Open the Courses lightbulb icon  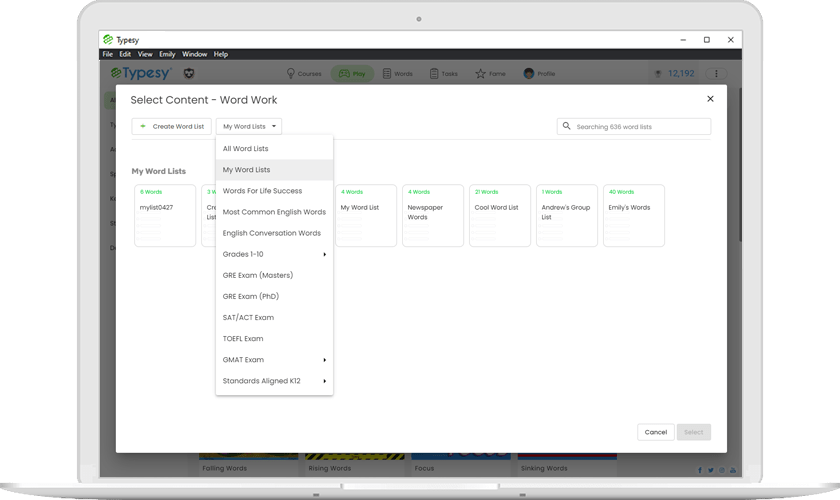click(x=291, y=73)
